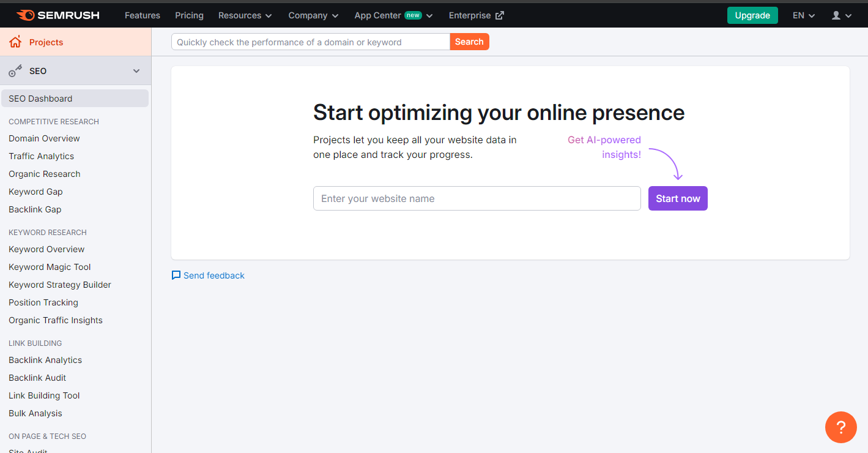Click the Semrush logo
868x453 pixels.
click(57, 15)
